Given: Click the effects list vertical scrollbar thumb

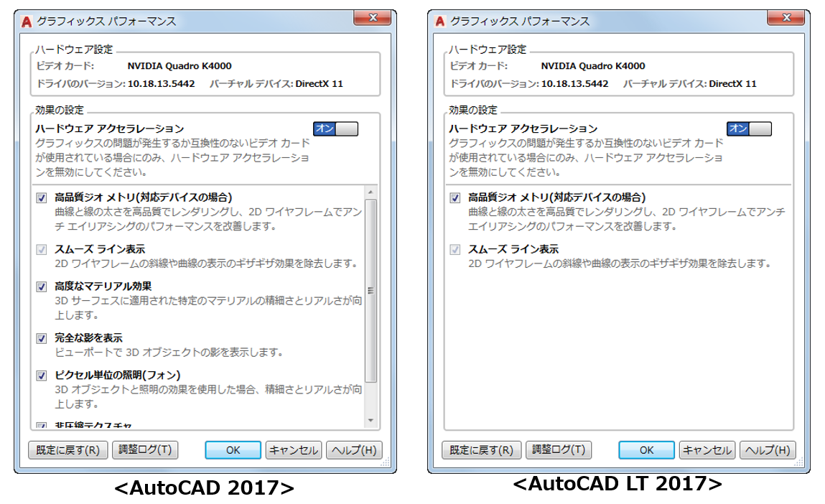Looking at the screenshot, I should (x=370, y=290).
